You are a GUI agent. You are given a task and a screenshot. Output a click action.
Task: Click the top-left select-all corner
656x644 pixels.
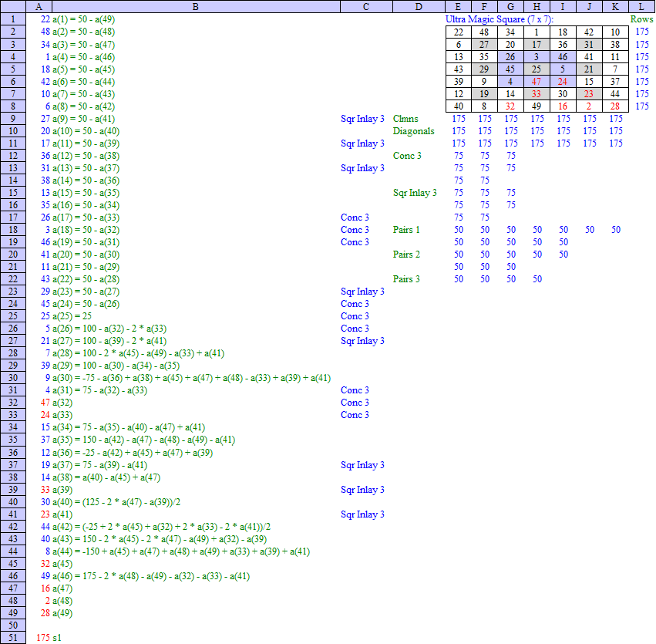pyautogui.click(x=13, y=6)
